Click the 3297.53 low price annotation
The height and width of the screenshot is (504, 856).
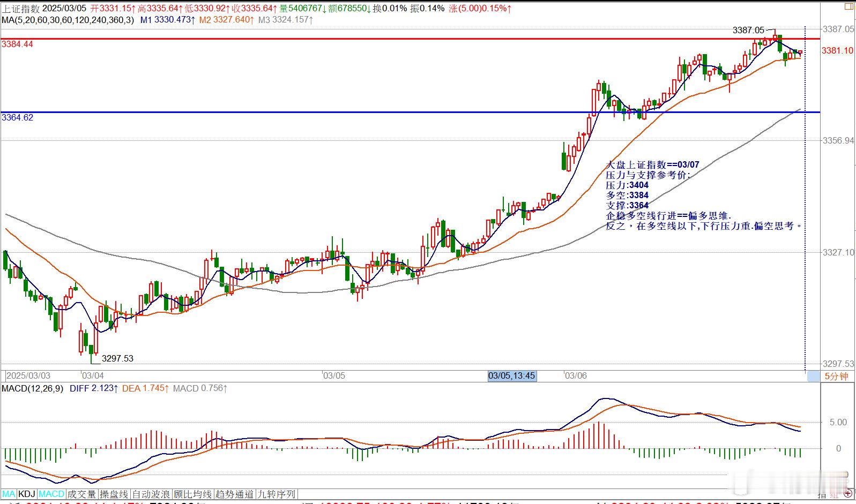117,358
